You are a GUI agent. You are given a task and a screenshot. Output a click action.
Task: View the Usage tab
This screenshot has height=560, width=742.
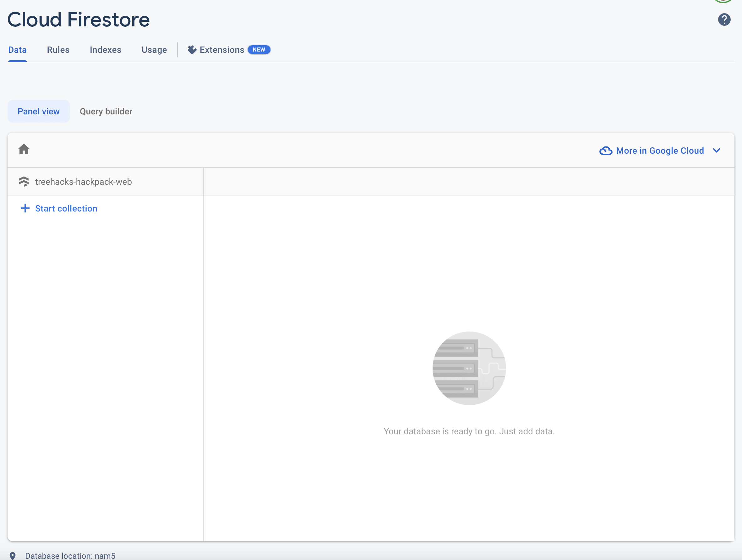154,50
